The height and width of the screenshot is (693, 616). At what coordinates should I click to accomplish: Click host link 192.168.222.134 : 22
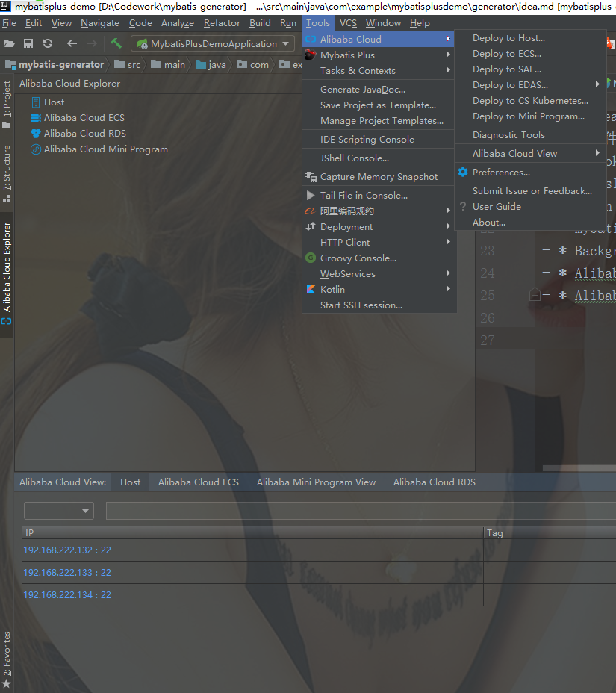click(x=67, y=595)
